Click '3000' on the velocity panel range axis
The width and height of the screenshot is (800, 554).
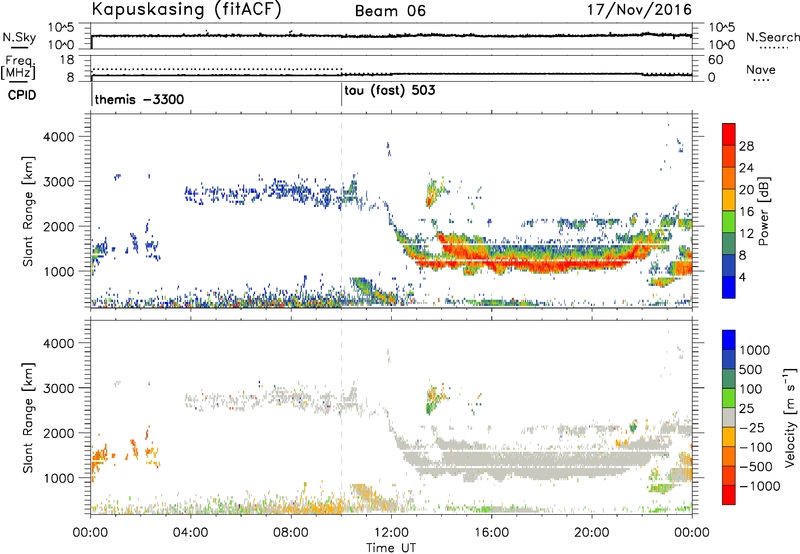(58, 388)
